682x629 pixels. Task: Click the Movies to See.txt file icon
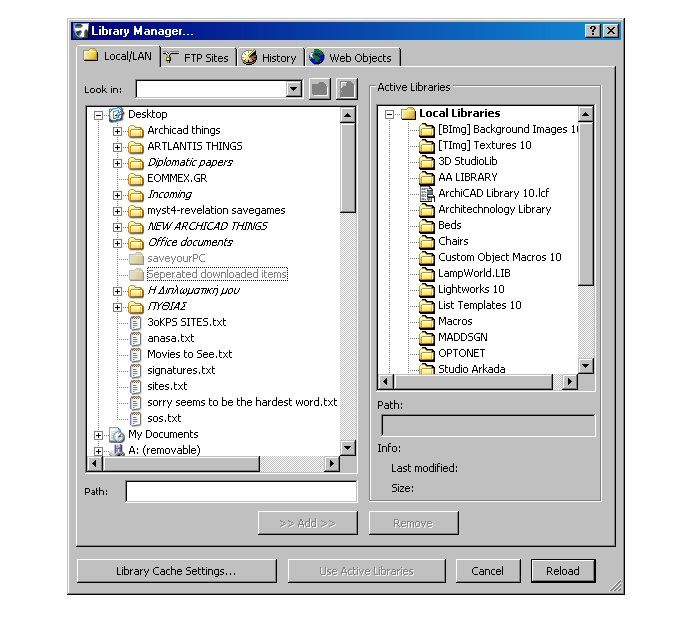(136, 355)
